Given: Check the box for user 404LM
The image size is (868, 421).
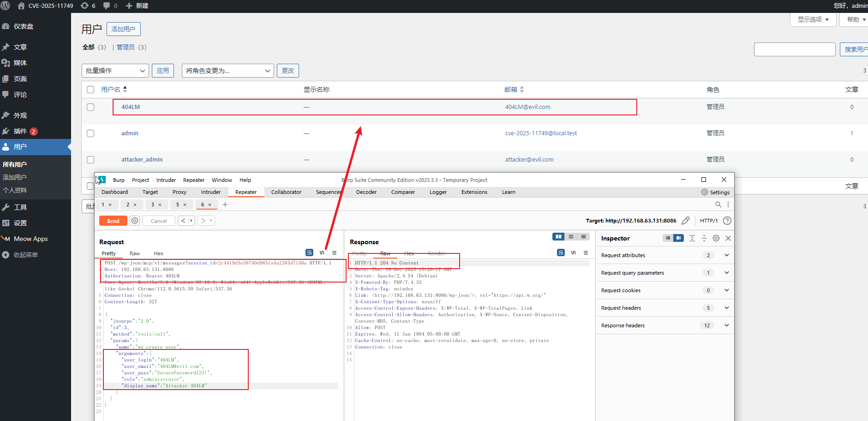Looking at the screenshot, I should pyautogui.click(x=90, y=107).
